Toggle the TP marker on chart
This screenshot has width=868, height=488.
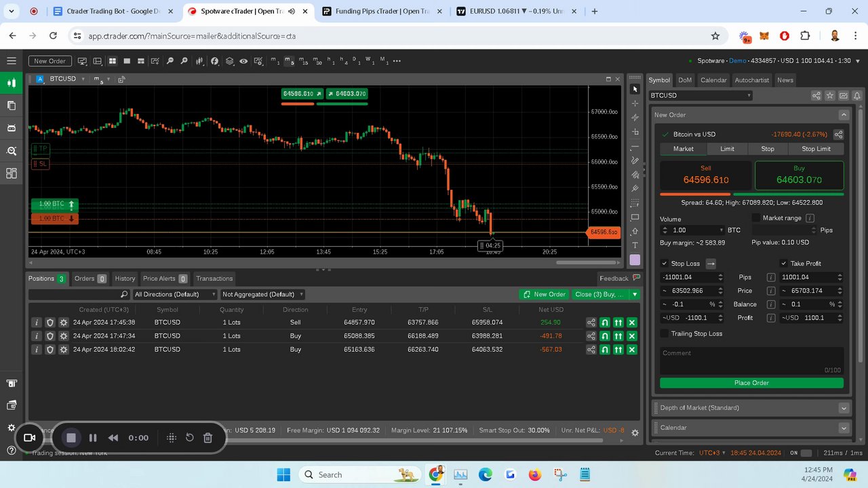pyautogui.click(x=40, y=148)
